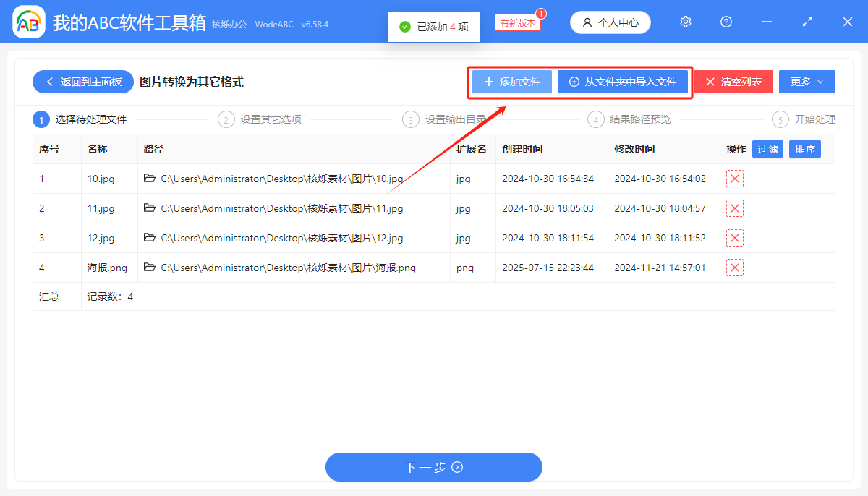Open settings via the gear icon

[x=685, y=22]
